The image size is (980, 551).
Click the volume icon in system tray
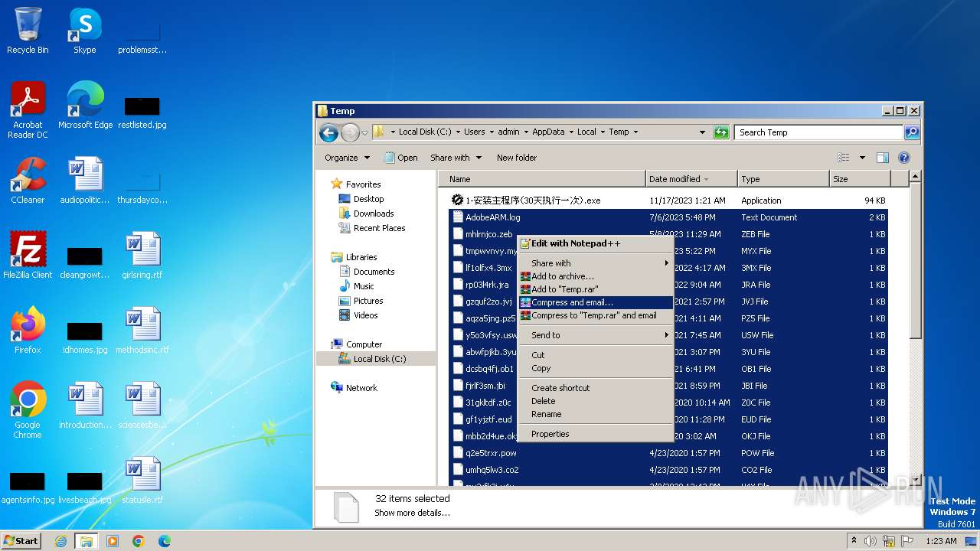point(871,541)
